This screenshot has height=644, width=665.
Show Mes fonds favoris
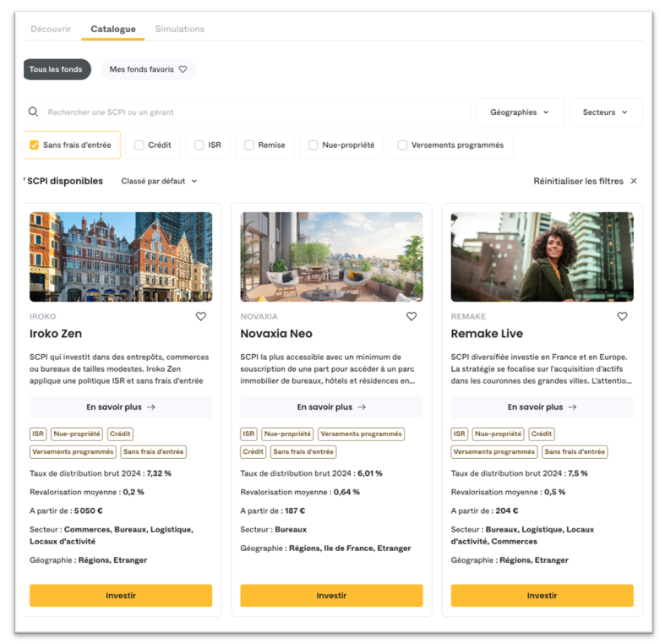click(x=148, y=69)
